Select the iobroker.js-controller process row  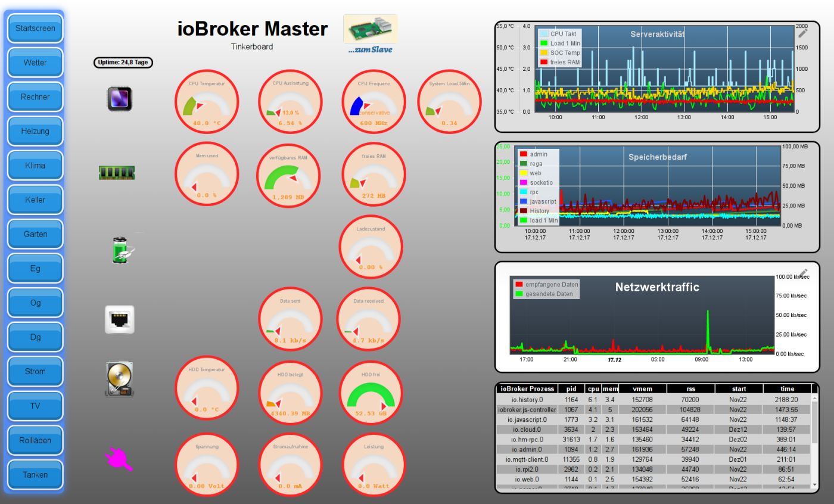653,409
